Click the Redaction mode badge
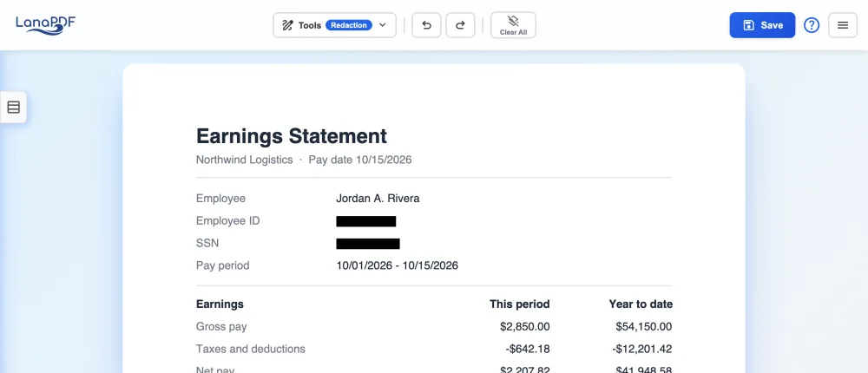 [349, 25]
